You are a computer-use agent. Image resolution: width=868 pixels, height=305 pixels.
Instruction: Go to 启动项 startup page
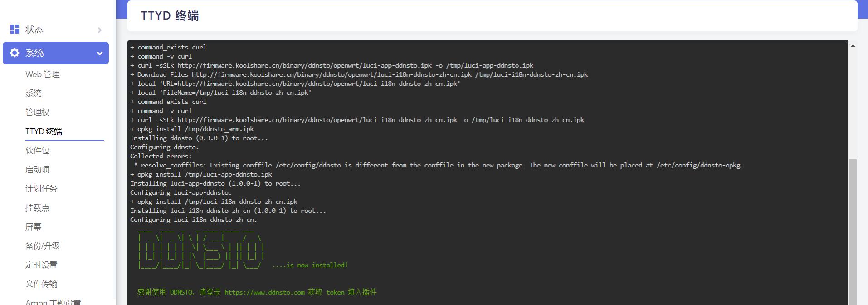(x=37, y=170)
